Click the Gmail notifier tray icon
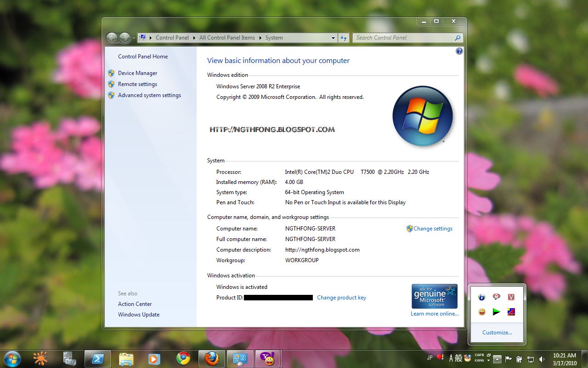 click(496, 297)
